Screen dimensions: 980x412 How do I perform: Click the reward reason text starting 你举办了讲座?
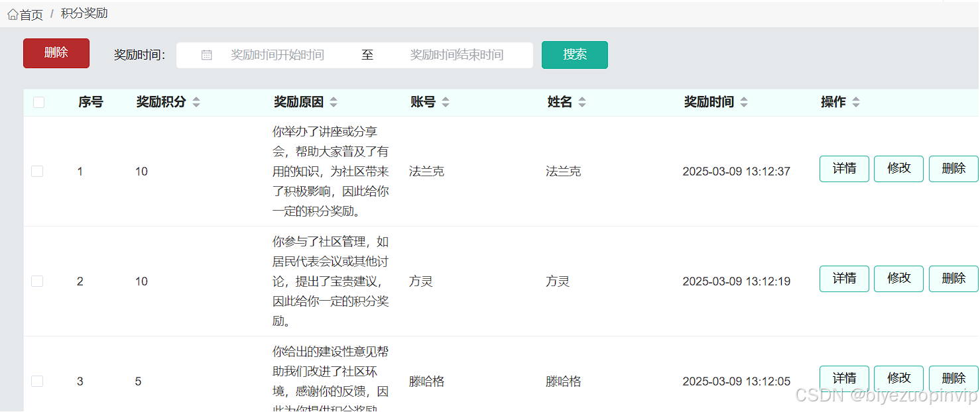(x=331, y=172)
